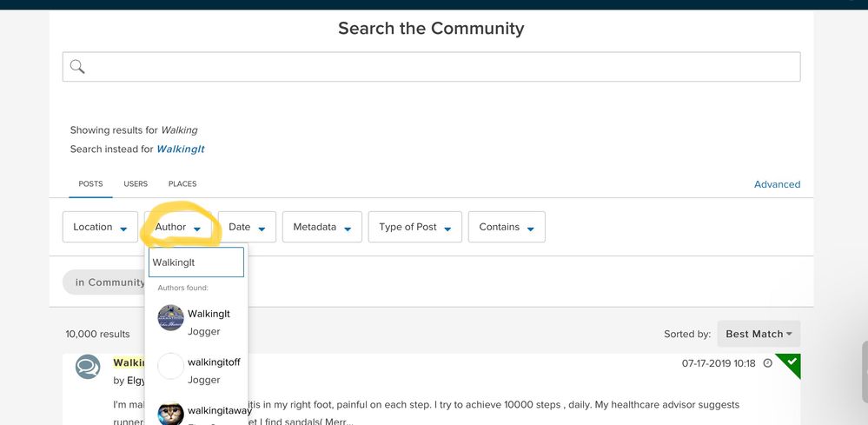The width and height of the screenshot is (868, 425).
Task: Switch to the Users tab
Action: coord(136,184)
